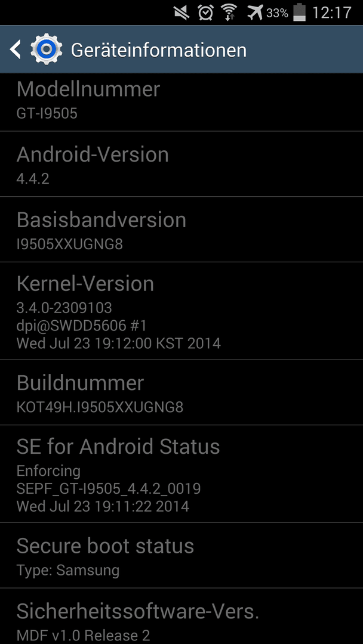Select the SE for Android Status entry

tap(181, 474)
